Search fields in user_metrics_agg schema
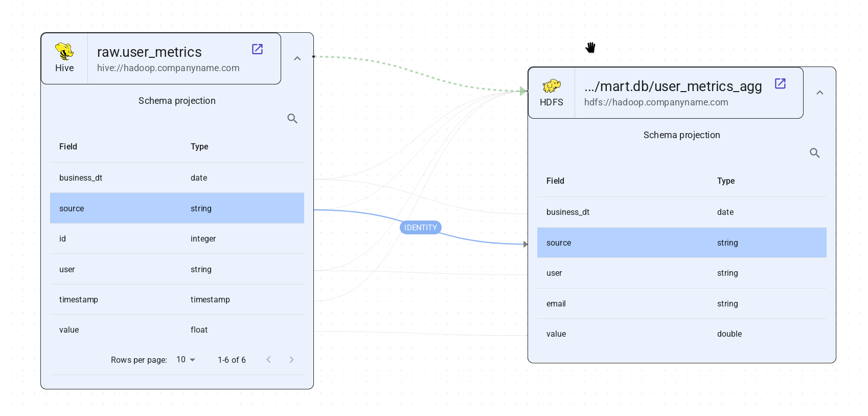 815,153
